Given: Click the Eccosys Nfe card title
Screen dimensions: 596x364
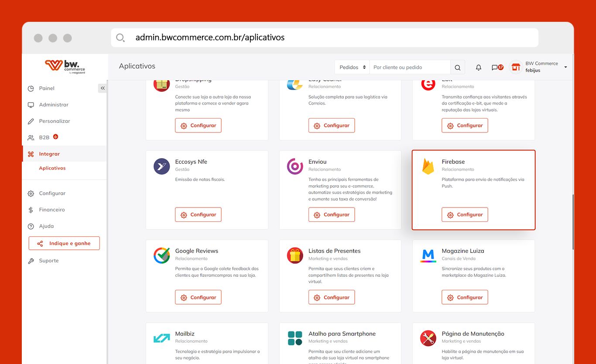Looking at the screenshot, I should coord(191,162).
